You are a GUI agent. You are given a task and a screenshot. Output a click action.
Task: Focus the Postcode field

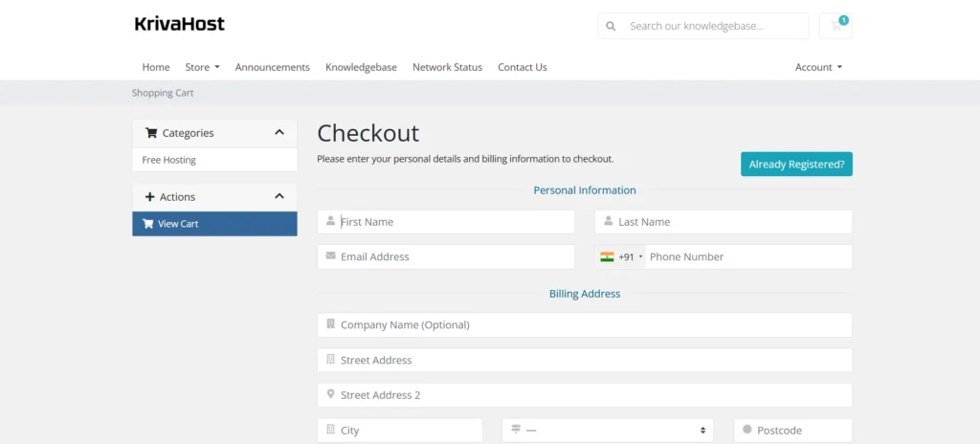click(x=793, y=431)
